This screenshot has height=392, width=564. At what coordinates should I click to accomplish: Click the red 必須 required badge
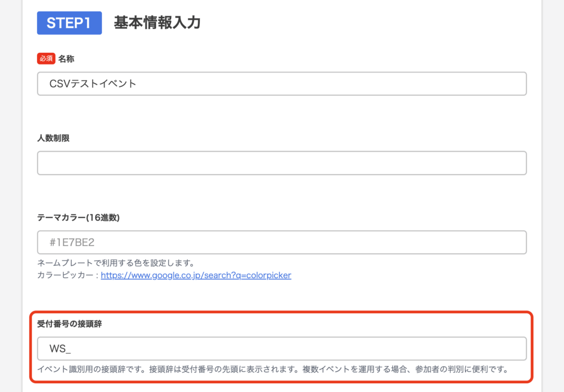(x=46, y=58)
